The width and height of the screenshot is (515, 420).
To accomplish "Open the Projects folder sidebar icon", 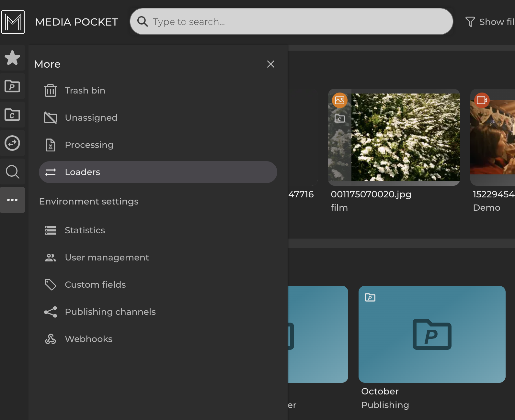I will point(12,86).
